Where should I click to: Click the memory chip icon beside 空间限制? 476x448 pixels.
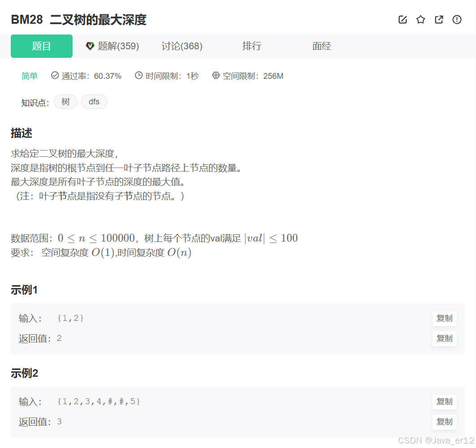pyautogui.click(x=216, y=76)
